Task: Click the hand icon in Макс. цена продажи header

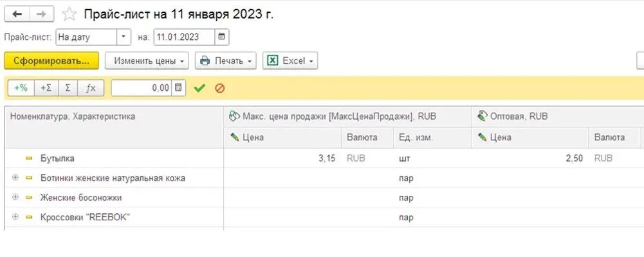Action: click(234, 117)
